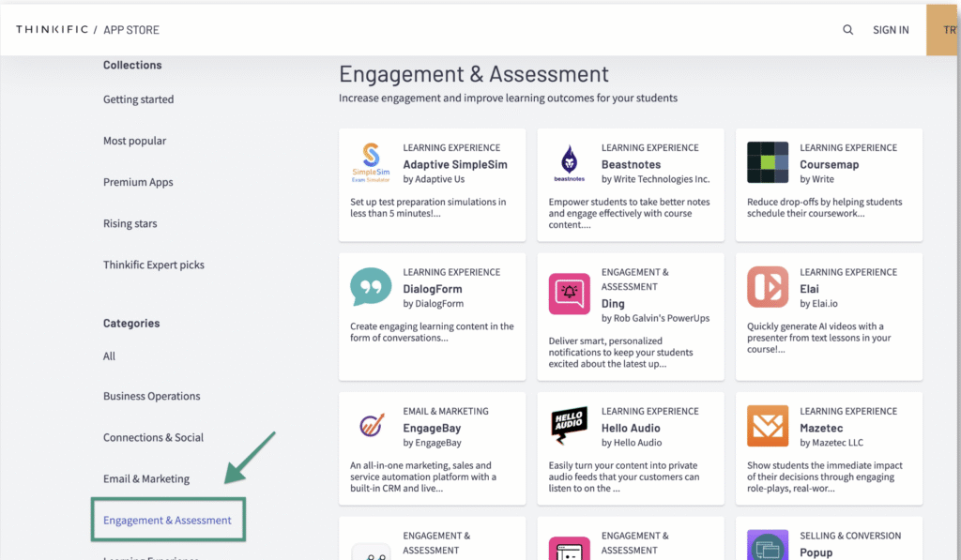Click the EngageBay app title
961x560 pixels.
pos(432,428)
